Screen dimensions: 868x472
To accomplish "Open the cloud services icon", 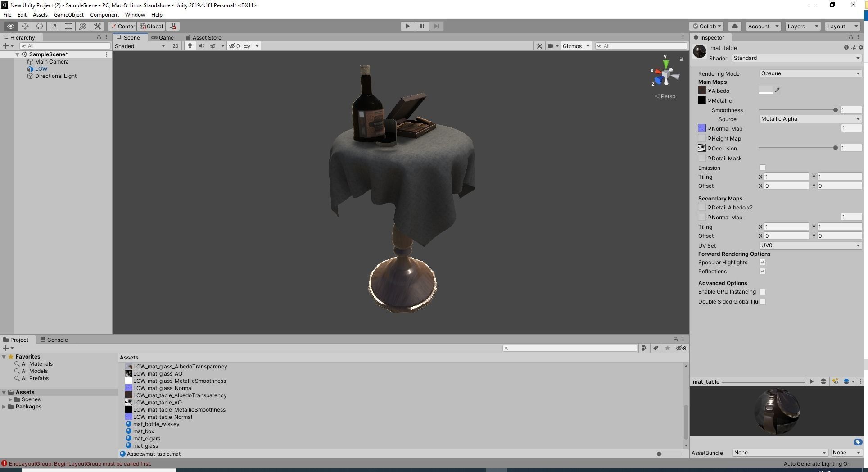I will click(x=735, y=26).
